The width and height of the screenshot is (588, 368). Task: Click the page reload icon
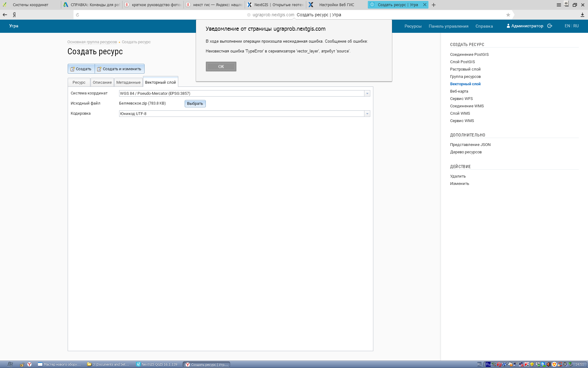coord(77,15)
